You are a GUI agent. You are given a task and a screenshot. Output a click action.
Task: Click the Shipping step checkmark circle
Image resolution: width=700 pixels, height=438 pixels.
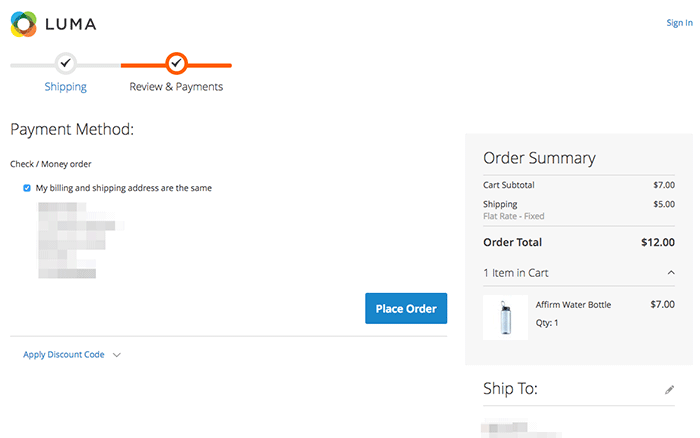point(66,63)
